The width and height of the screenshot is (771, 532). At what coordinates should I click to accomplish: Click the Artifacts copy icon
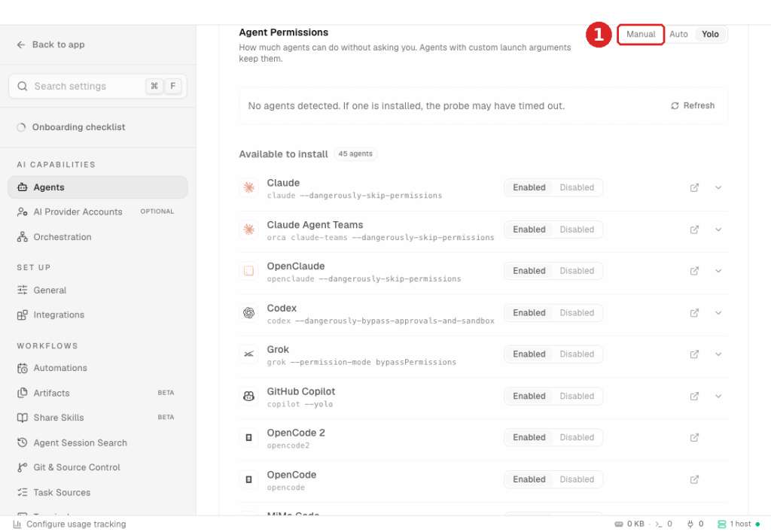pyautogui.click(x=22, y=393)
